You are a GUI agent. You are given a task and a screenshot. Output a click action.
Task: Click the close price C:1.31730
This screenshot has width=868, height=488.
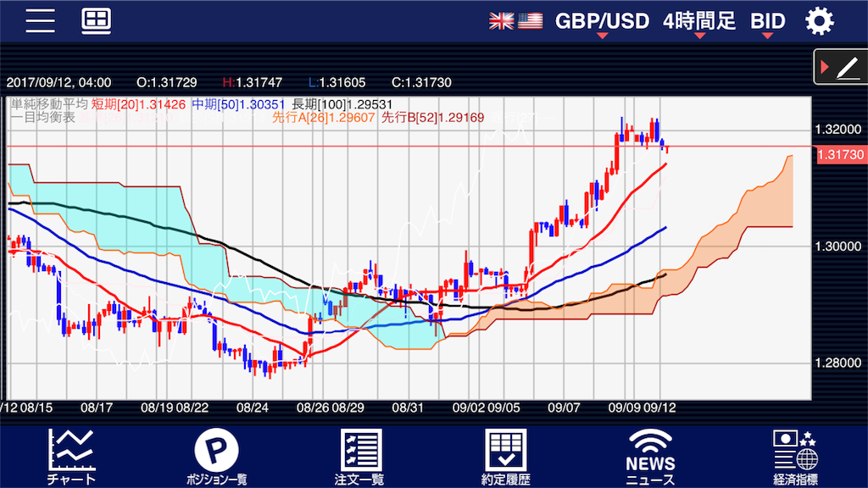pos(421,82)
